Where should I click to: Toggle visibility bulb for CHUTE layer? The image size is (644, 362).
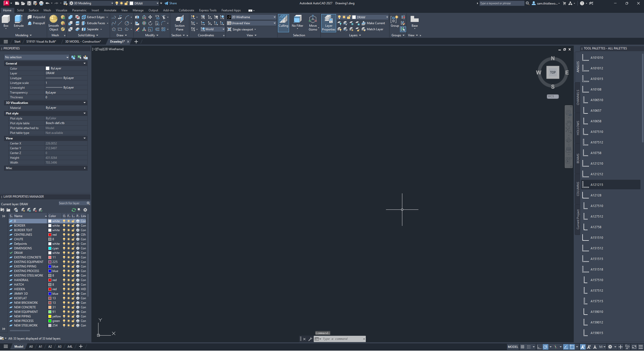[x=64, y=239]
